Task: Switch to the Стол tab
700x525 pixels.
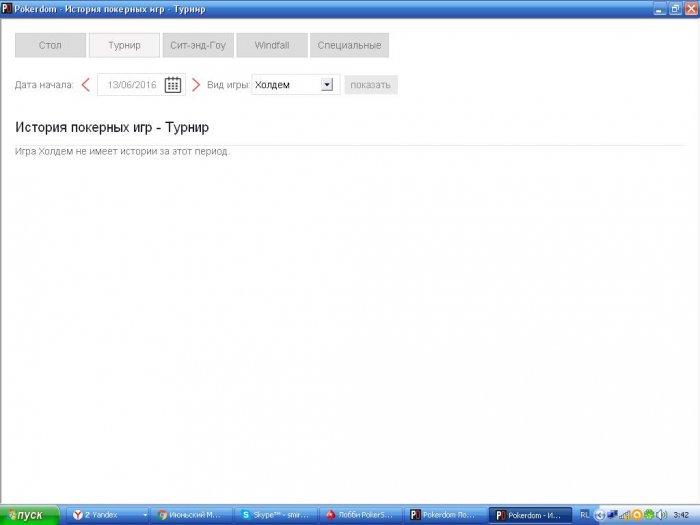Action: tap(50, 45)
